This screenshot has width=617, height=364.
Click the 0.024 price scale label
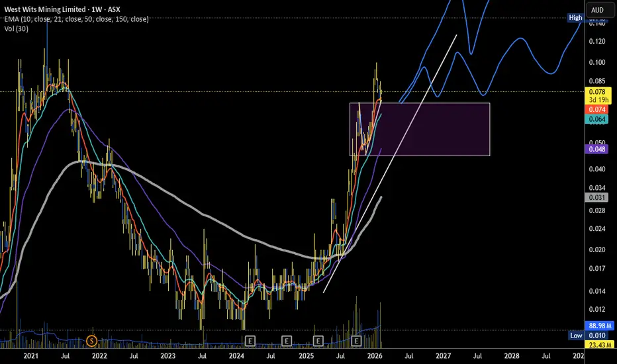point(597,228)
